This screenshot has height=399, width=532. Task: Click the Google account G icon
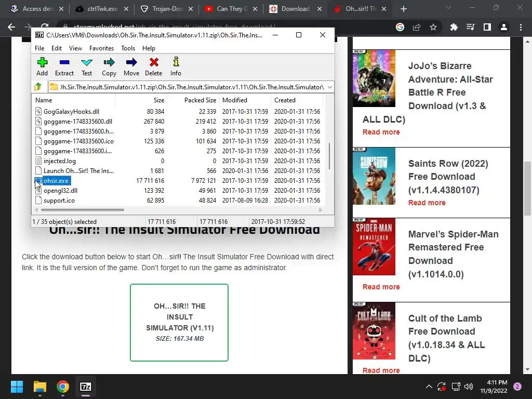[x=400, y=27]
